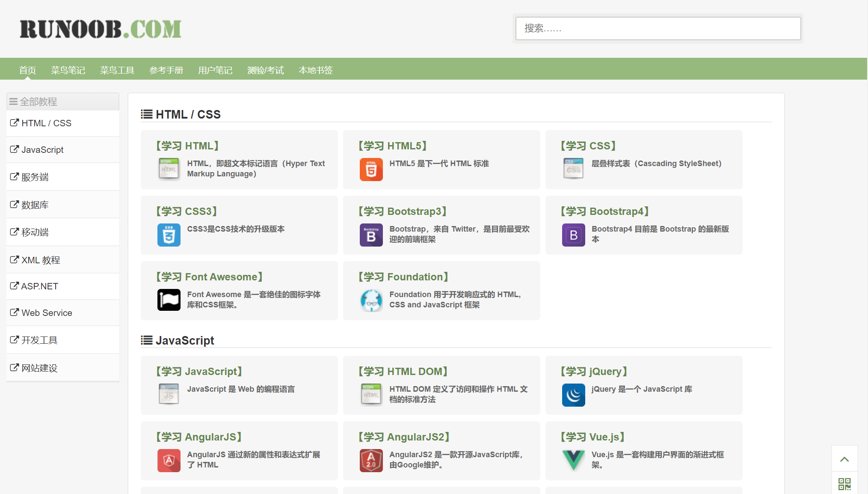Click the HTML5 orange shield icon

(x=371, y=170)
